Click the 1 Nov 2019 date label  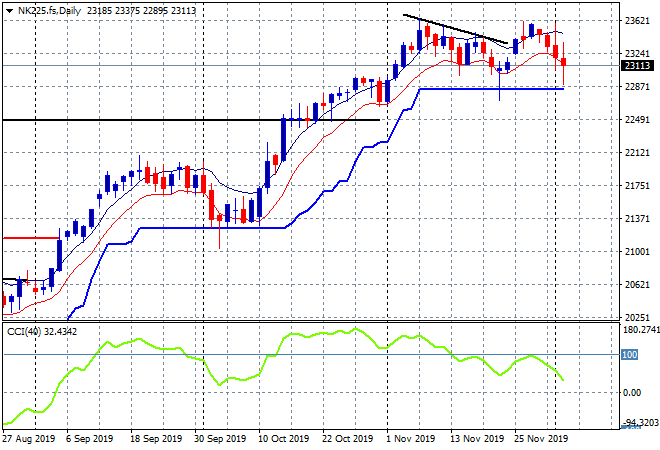click(410, 439)
